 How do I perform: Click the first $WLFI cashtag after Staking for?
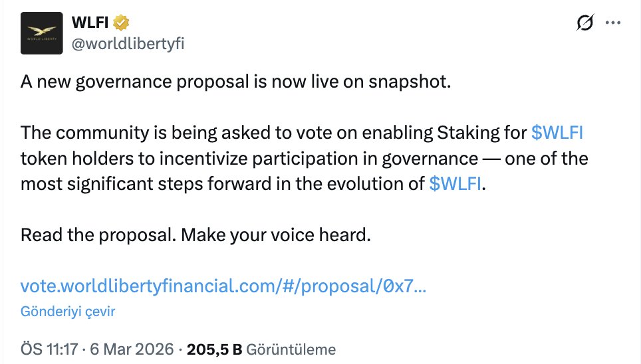(x=557, y=133)
